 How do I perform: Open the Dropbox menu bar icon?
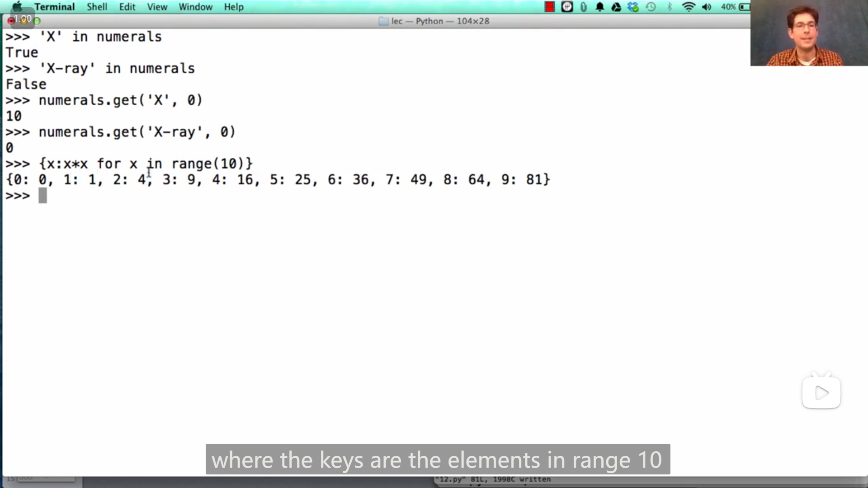pyautogui.click(x=633, y=7)
